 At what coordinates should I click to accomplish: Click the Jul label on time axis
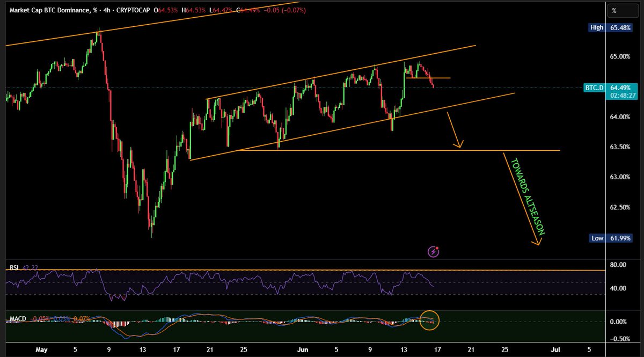556,349
